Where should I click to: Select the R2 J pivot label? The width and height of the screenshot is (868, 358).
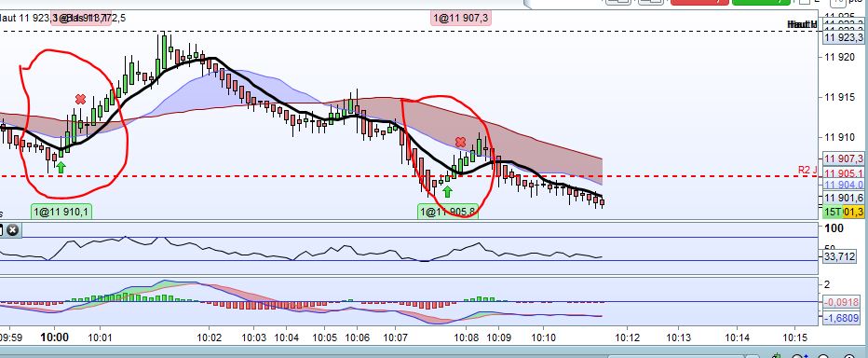(807, 170)
